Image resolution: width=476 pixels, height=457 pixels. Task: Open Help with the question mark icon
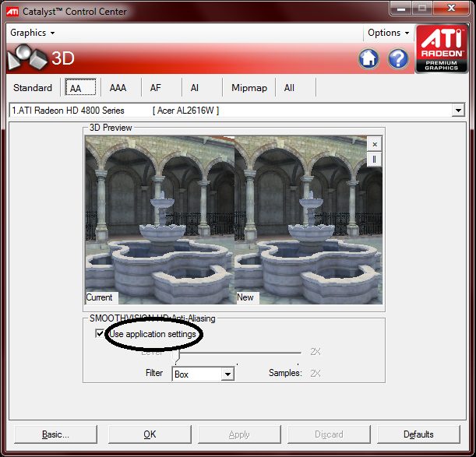tap(398, 58)
